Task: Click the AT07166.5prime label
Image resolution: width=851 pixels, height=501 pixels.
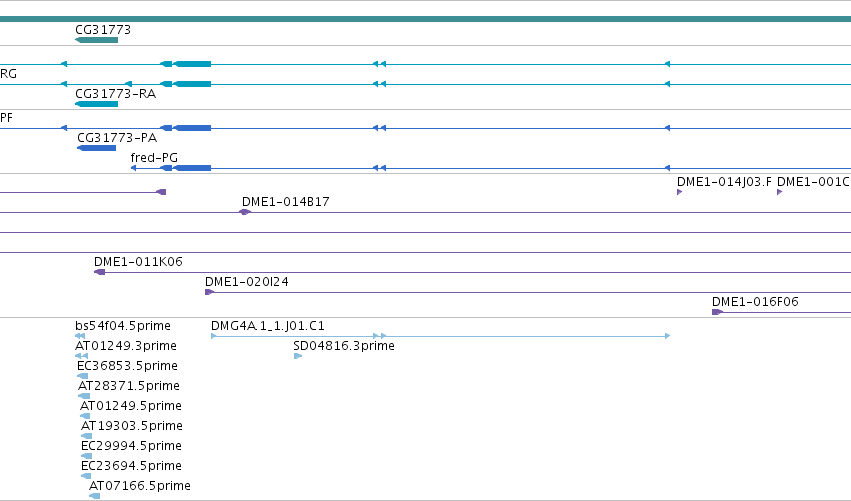Action: pos(140,486)
